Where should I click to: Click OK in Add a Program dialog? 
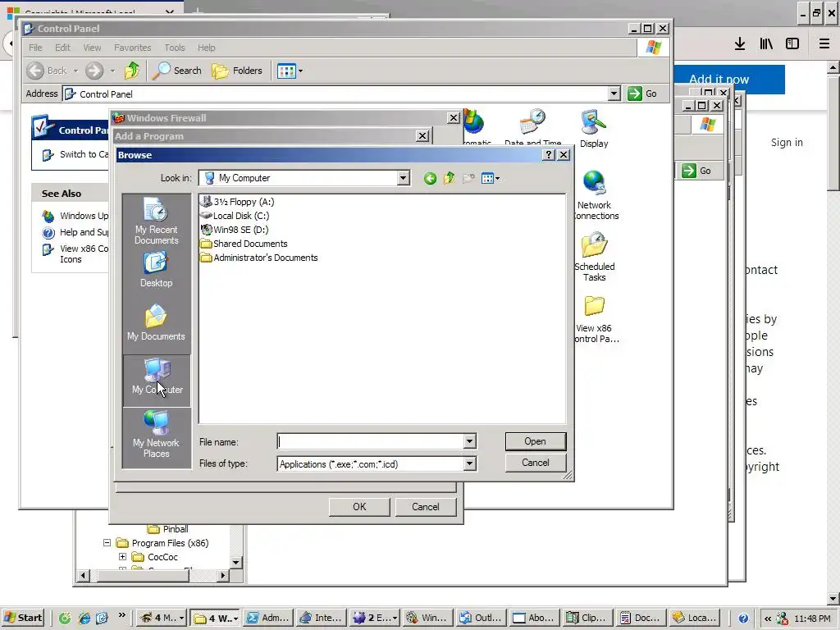coord(359,507)
